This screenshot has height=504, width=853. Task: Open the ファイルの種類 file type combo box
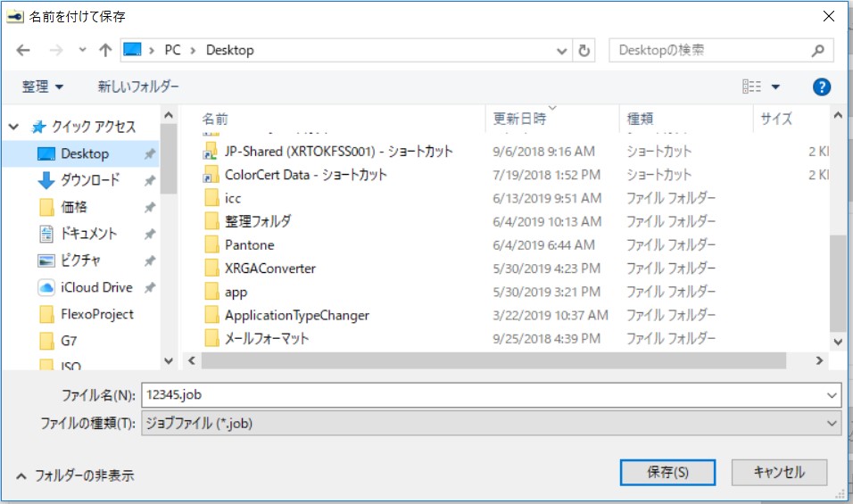click(491, 424)
